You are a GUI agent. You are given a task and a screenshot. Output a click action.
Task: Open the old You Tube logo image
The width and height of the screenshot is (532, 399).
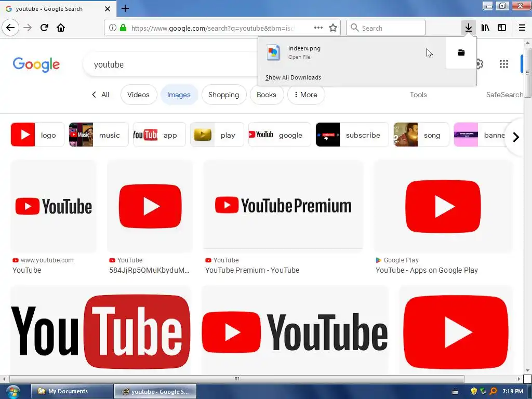[101, 331]
